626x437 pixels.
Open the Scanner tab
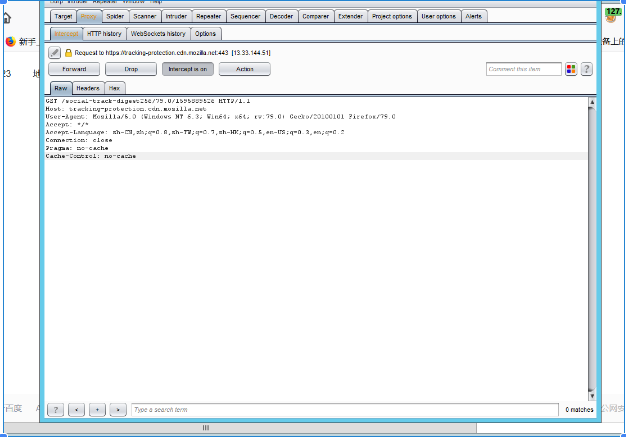coord(145,16)
